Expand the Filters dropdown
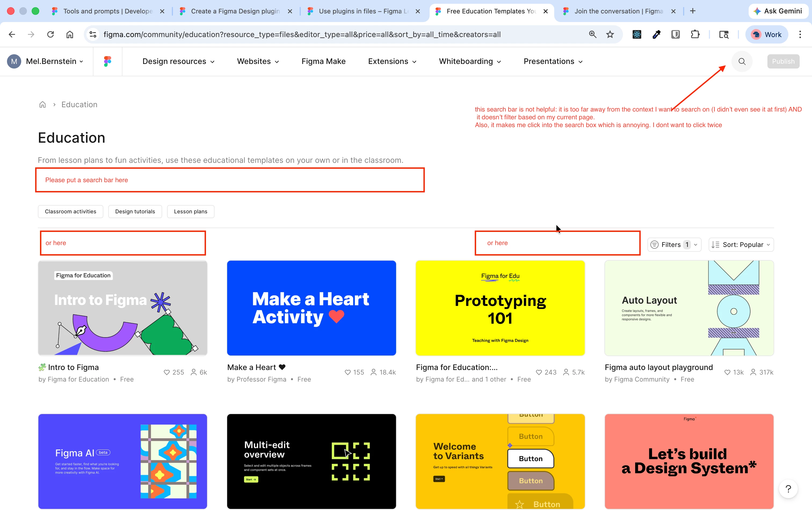The image size is (812, 510). (x=674, y=245)
